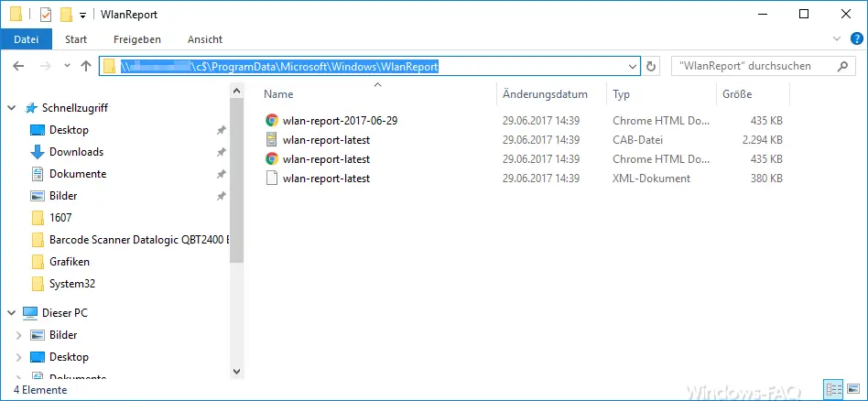
Task: Select the XML-Dokument wlan-report-latest icon
Action: (x=271, y=179)
